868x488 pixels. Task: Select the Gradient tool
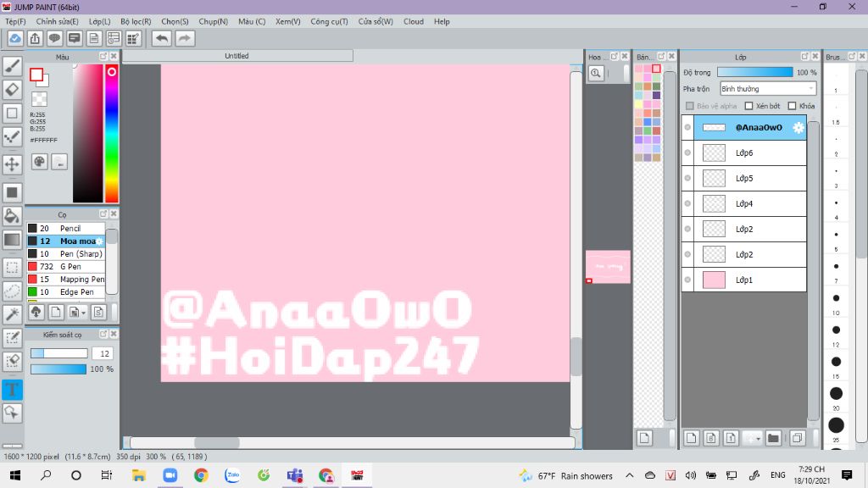(x=12, y=240)
